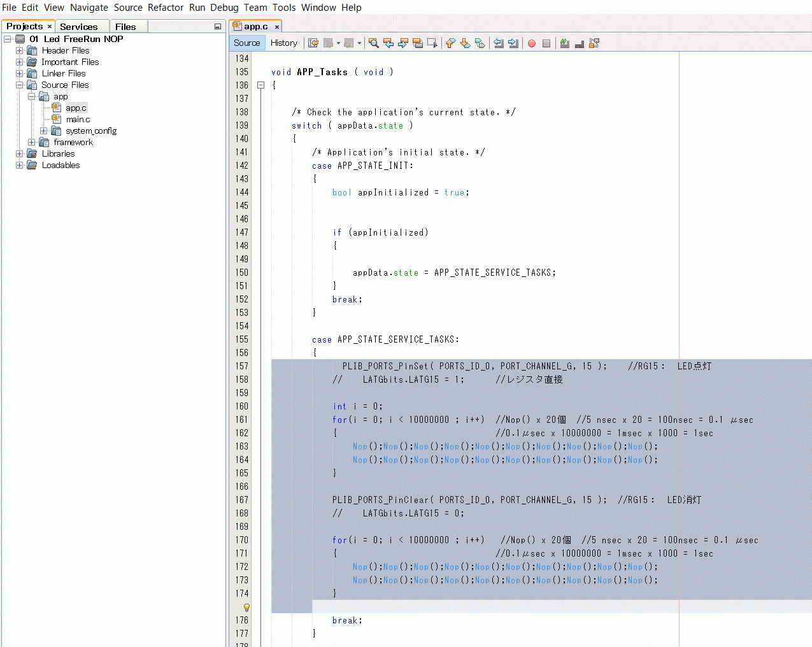Collapse the 01 Led FreeRun NOP project node
Image resolution: width=812 pixels, height=647 pixels.
point(8,39)
